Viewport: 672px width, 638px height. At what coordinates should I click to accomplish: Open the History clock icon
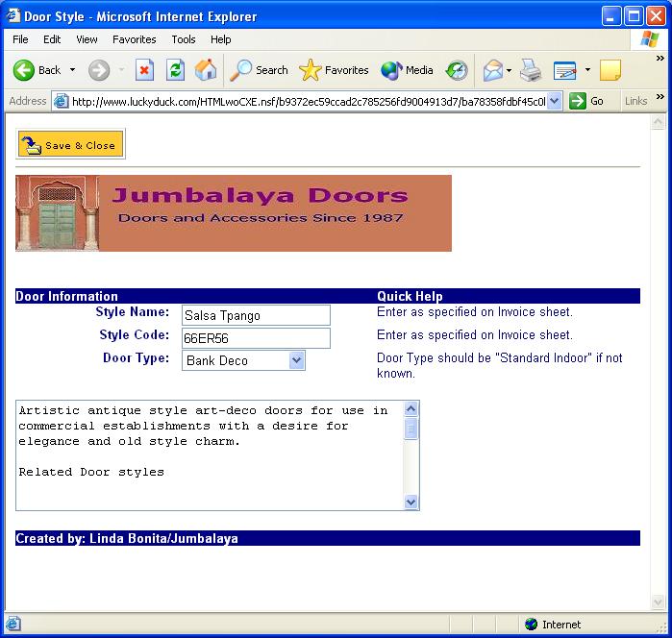tap(457, 70)
